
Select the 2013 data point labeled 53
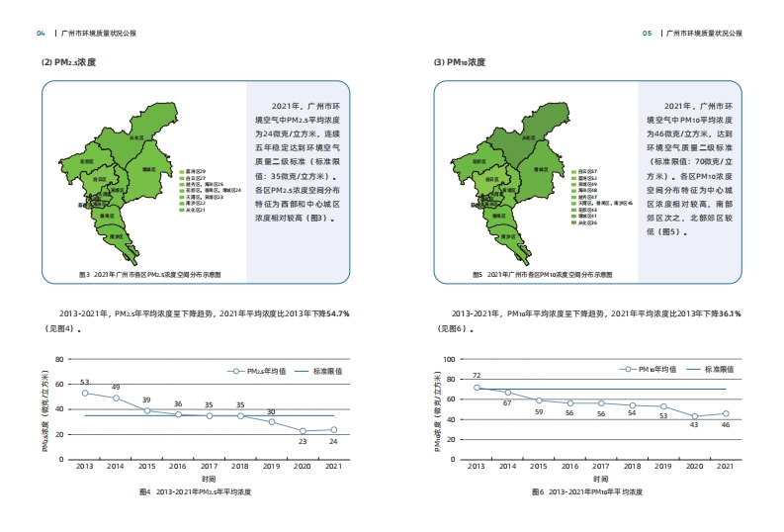(x=85, y=393)
